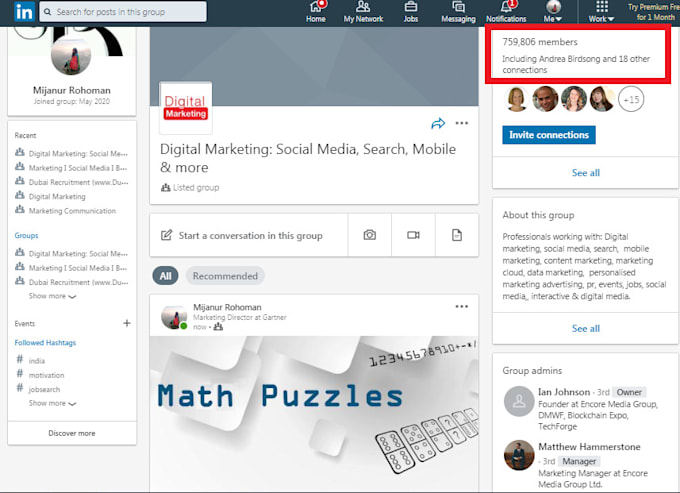Click the LinkedIn logo icon
The width and height of the screenshot is (680, 493).
click(x=23, y=12)
